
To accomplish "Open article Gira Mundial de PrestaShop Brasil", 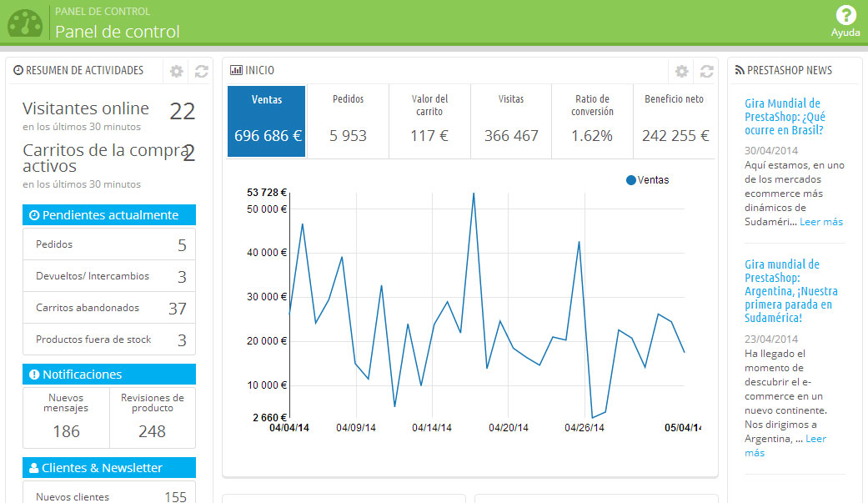I will (785, 117).
